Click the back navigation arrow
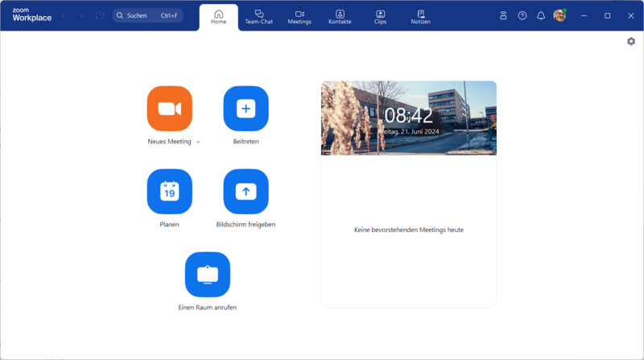The image size is (644, 360). coord(64,15)
